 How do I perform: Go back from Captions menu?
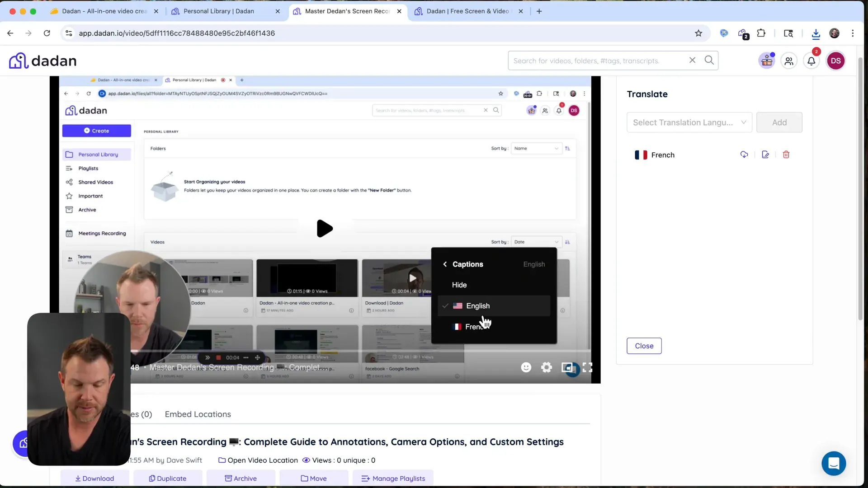tap(445, 264)
